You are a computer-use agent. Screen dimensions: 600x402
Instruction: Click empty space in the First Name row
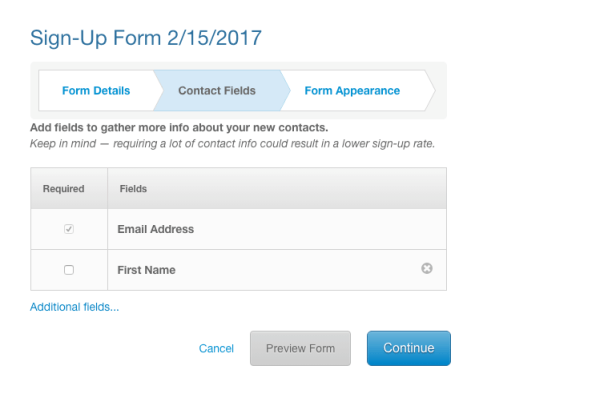300,270
